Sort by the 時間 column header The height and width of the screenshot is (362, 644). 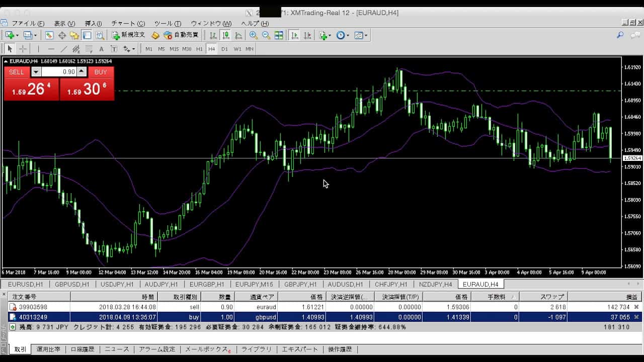114,297
